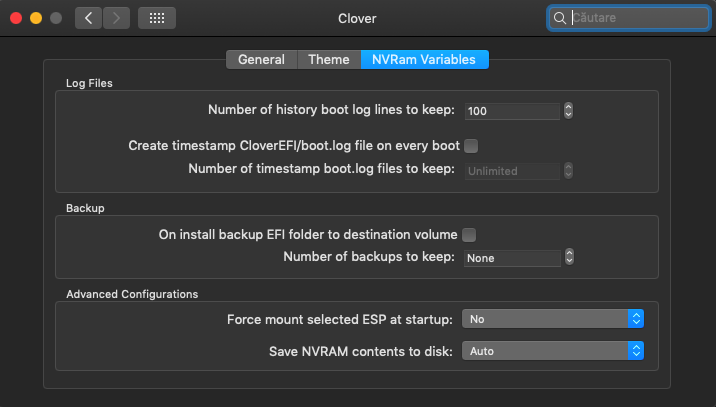This screenshot has width=716, height=407.
Task: Minimize the Clover window with the yellow button
Action: coord(36,18)
